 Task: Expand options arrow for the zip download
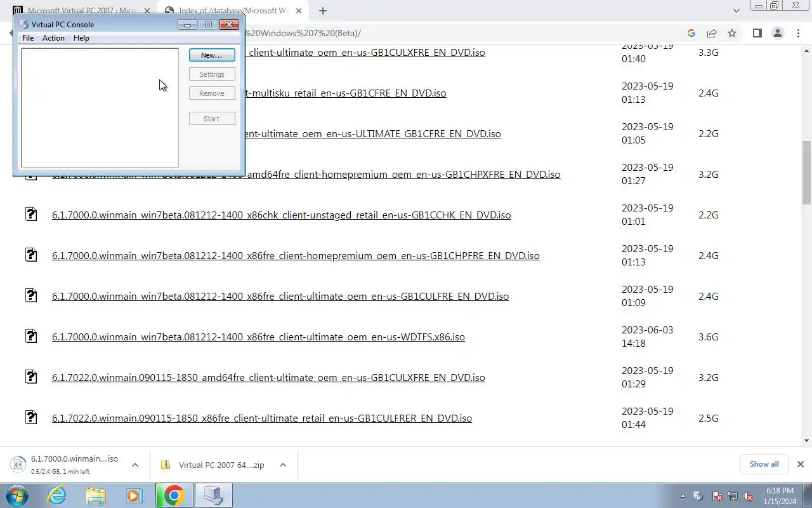click(283, 465)
